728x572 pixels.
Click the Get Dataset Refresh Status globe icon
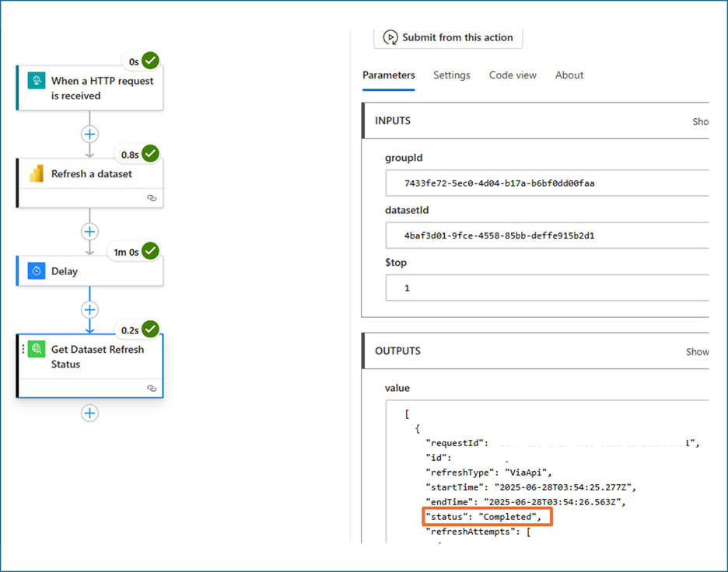[x=37, y=349]
